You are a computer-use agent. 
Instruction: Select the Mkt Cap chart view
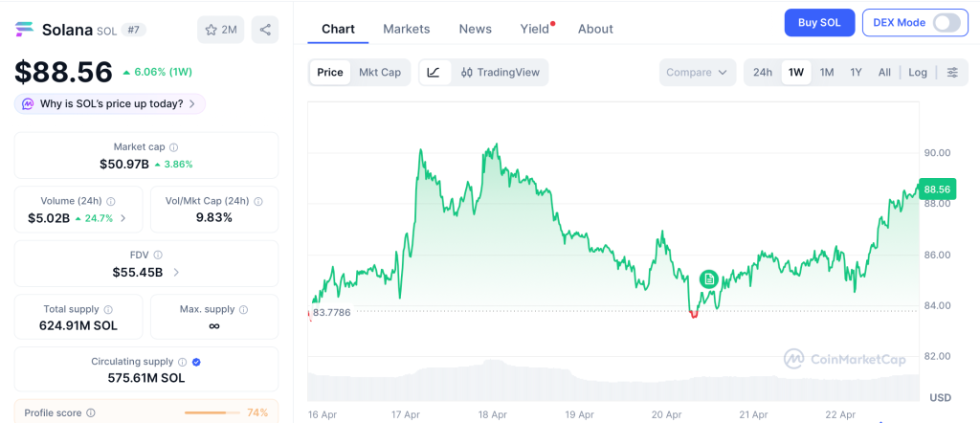[380, 72]
